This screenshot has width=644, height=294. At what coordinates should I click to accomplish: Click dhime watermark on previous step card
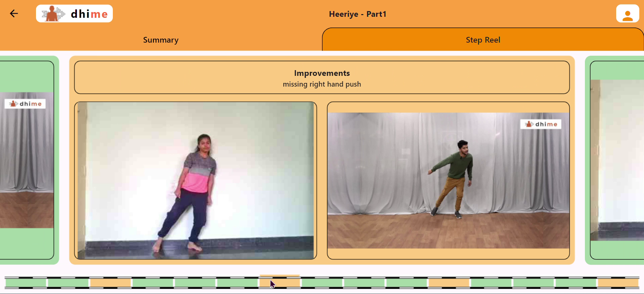25,104
